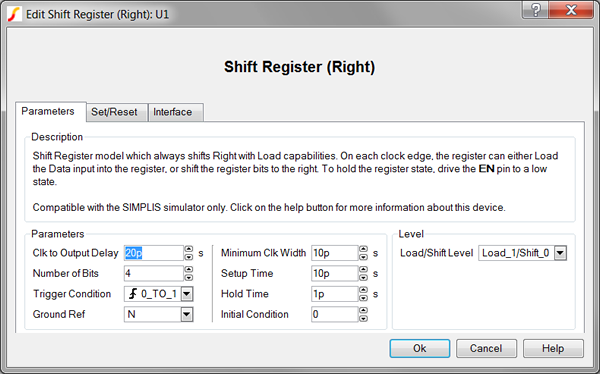Increase Minimum Clk Width using up arrow

click(363, 249)
